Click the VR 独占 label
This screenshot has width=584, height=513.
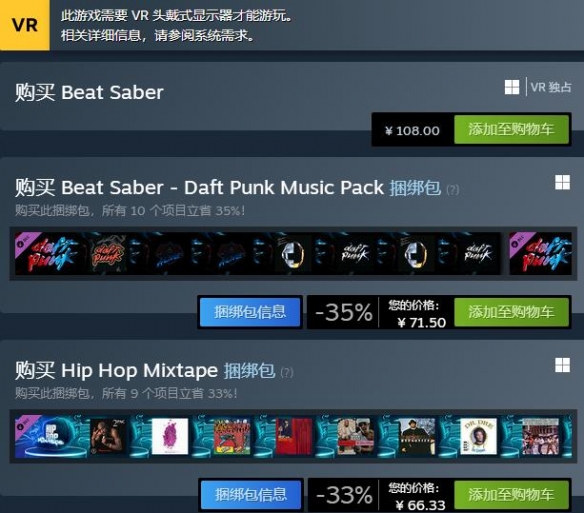[551, 87]
